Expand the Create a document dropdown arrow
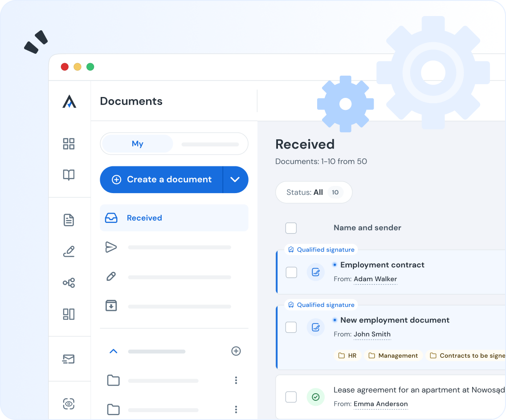The height and width of the screenshot is (420, 506). point(235,180)
